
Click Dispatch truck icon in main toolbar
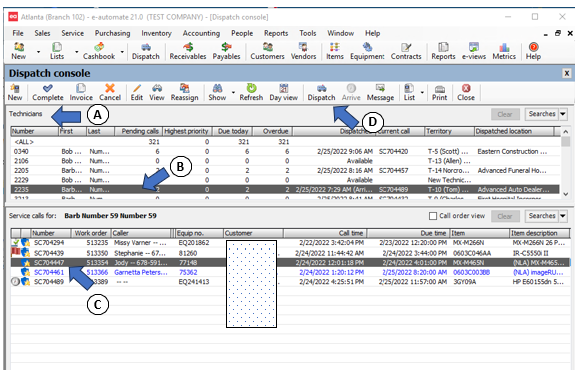pyautogui.click(x=146, y=51)
